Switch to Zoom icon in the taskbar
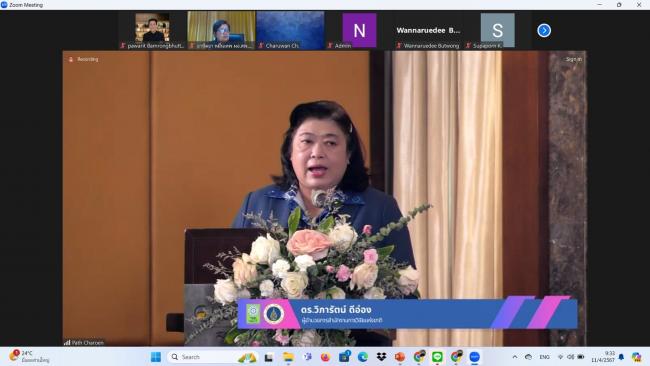Screen dimensions: 650x366 [x=474, y=357]
